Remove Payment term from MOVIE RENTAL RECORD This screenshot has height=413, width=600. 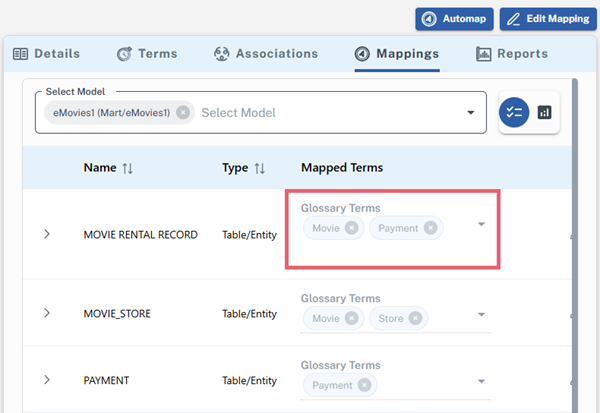(430, 228)
